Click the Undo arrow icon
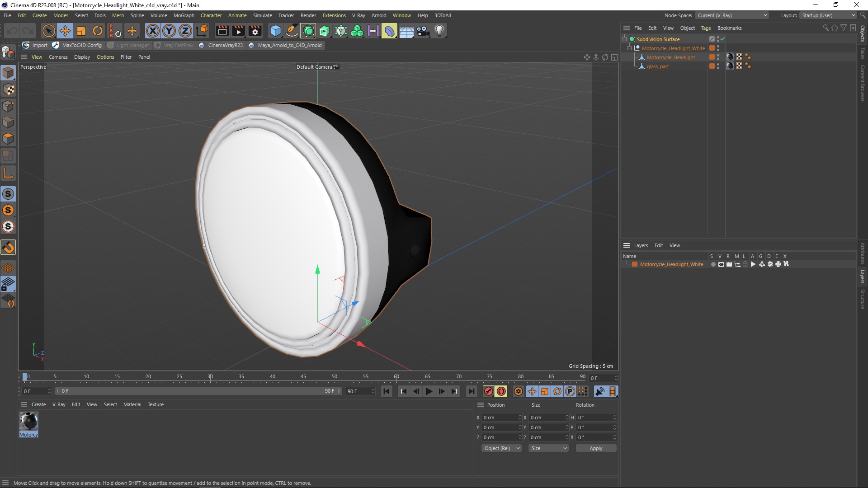This screenshot has height=488, width=868. [x=12, y=31]
